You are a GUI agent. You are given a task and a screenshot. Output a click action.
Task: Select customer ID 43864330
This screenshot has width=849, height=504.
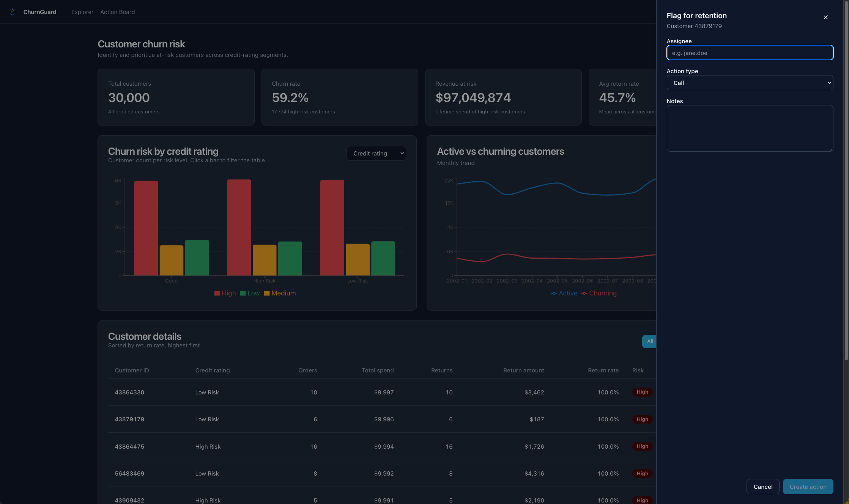point(129,393)
